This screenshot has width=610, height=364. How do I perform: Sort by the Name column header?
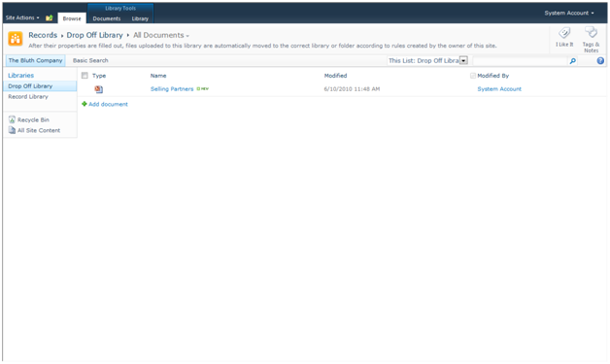[158, 76]
